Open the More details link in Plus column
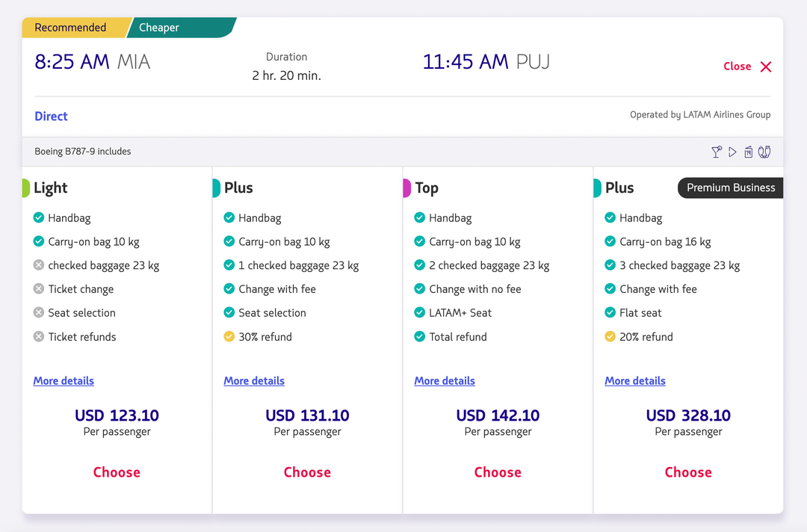Screen dimensions: 807x532 tap(253, 380)
